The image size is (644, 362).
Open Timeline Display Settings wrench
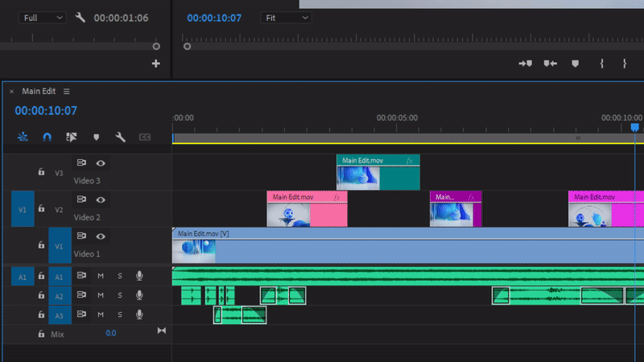coord(120,138)
